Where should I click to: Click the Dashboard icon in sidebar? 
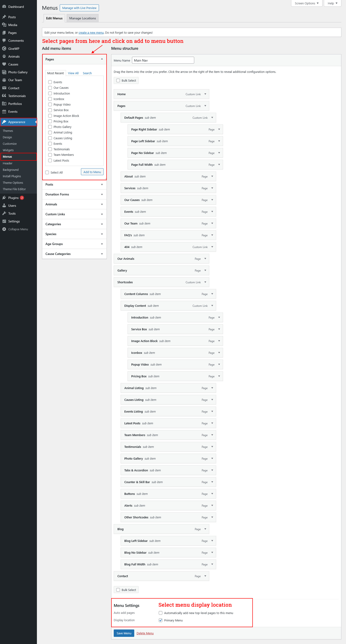pos(4,7)
